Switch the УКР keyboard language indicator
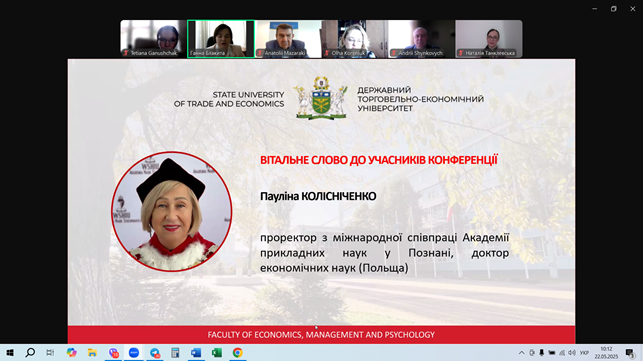This screenshot has height=361, width=643. [x=584, y=353]
